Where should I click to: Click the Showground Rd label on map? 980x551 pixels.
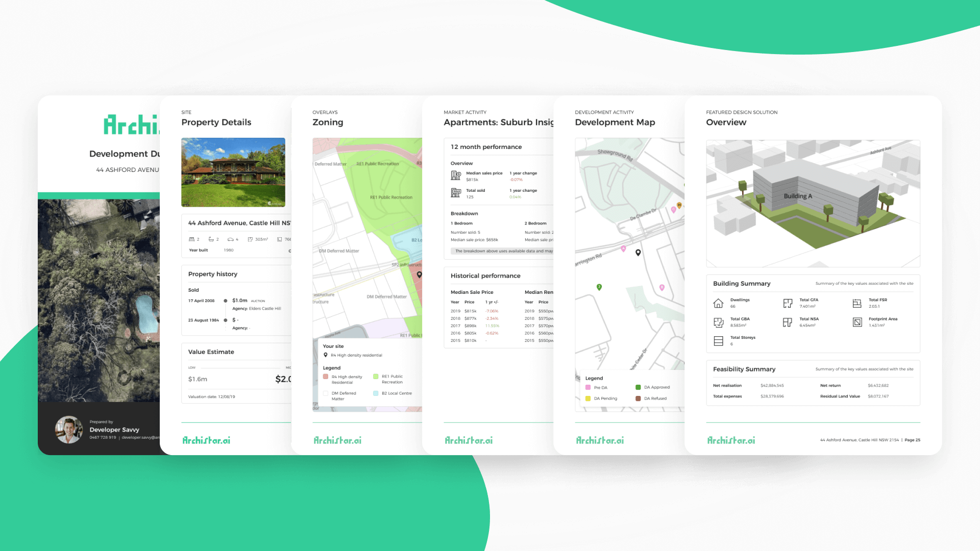[x=615, y=155]
